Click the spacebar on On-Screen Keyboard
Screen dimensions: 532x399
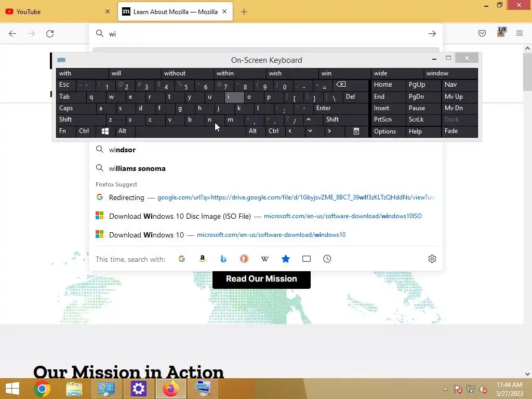click(190, 131)
